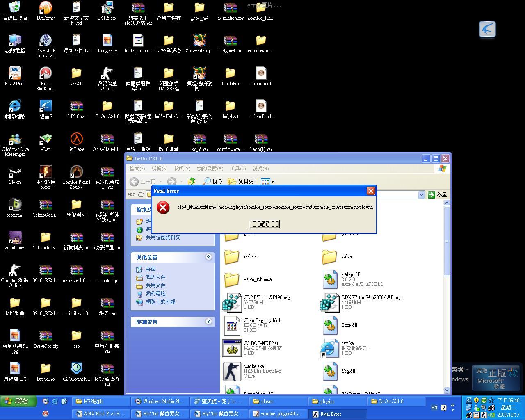Click the 我的文件 link
525x420 pixels.
(155, 277)
